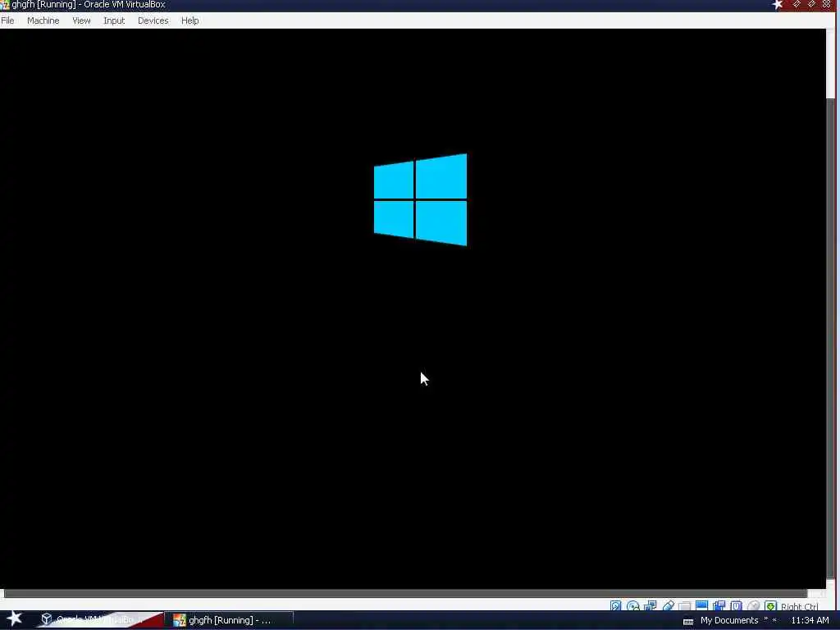Switch to Oracle VM VirtualBox taskbar button
The image size is (840, 630).
click(x=102, y=620)
